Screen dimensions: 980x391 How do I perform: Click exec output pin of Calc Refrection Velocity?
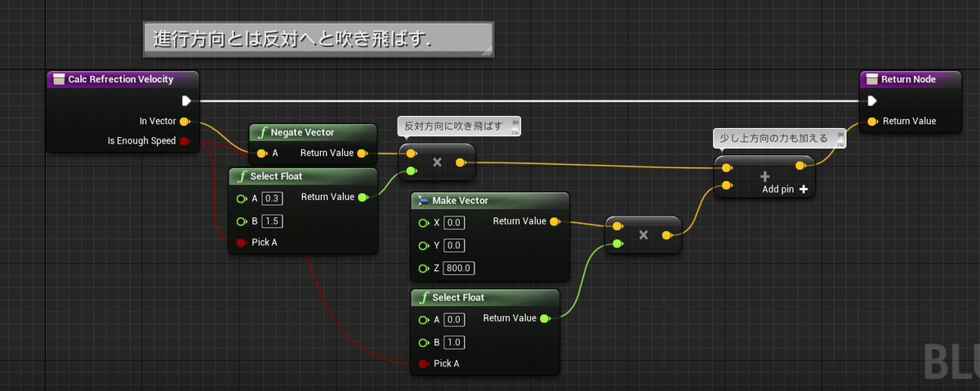pyautogui.click(x=186, y=101)
